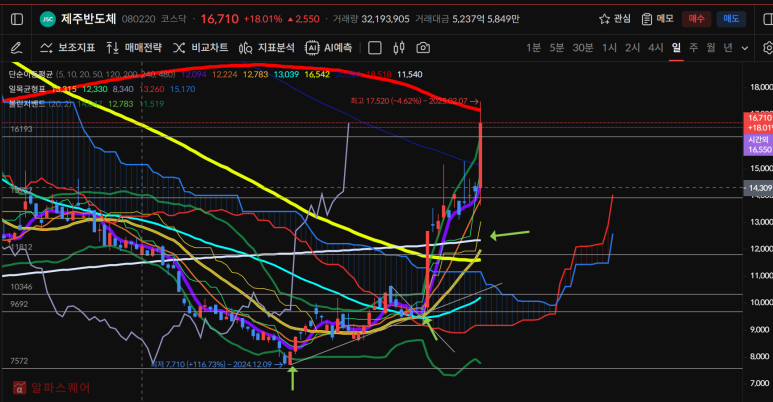Click the 9692 horizontal line label
This screenshot has width=773, height=402.
coord(19,304)
